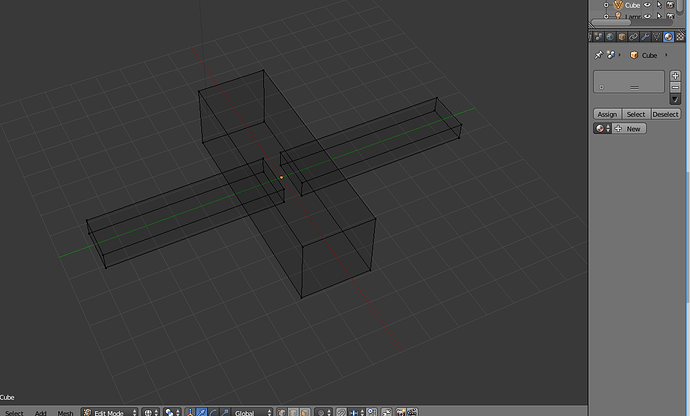This screenshot has height=416, width=690.
Task: Click the New material button
Action: click(629, 129)
